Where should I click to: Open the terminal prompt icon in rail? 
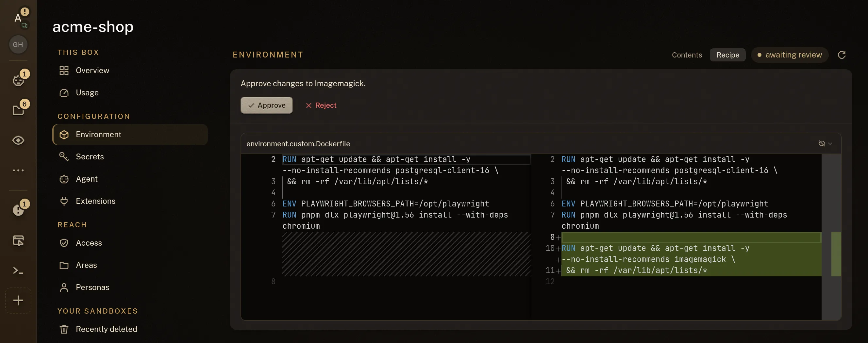[18, 270]
